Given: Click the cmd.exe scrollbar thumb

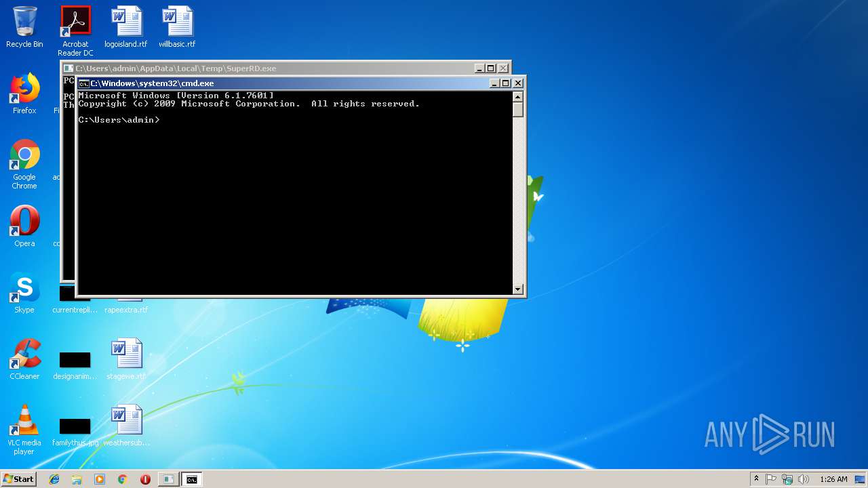Looking at the screenshot, I should 518,110.
